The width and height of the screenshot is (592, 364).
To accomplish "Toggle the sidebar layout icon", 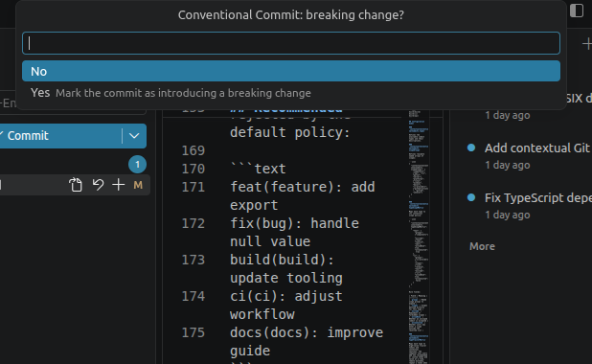I will pos(577,11).
